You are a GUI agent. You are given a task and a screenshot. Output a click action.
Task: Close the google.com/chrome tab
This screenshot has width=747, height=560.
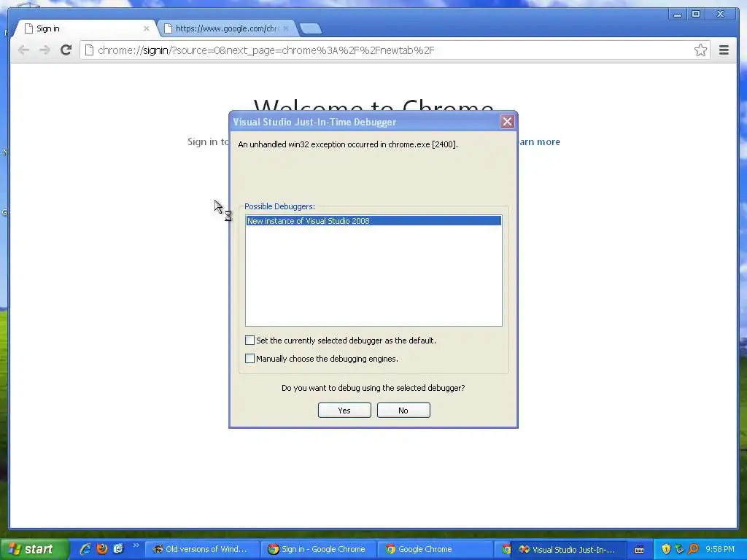point(286,28)
